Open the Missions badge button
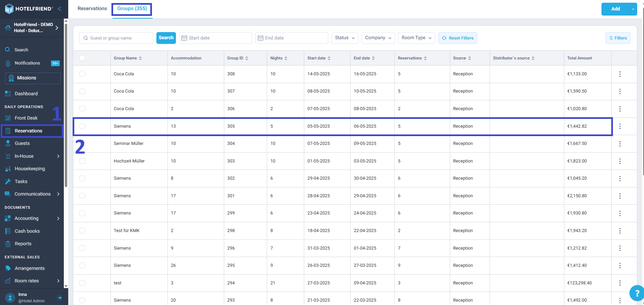 point(33,78)
